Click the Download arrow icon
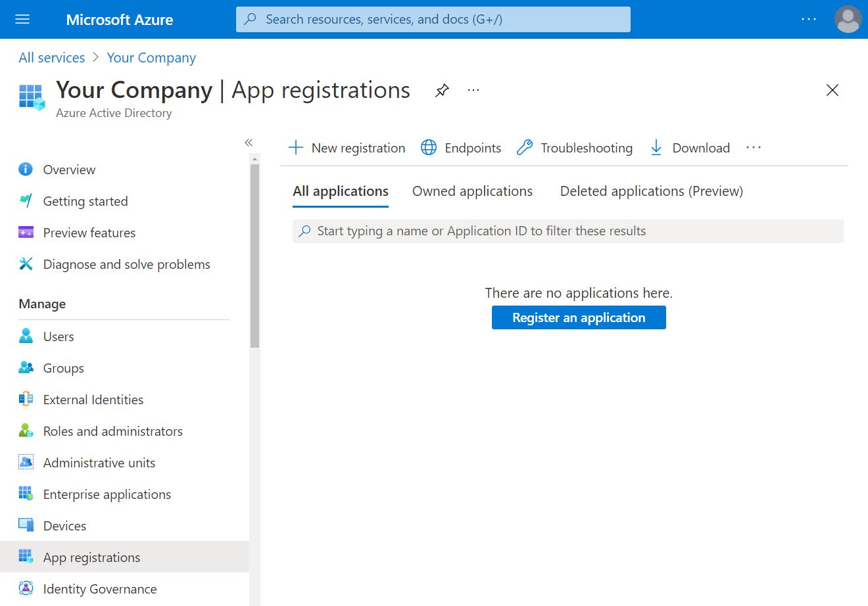The width and height of the screenshot is (868, 606). point(656,148)
